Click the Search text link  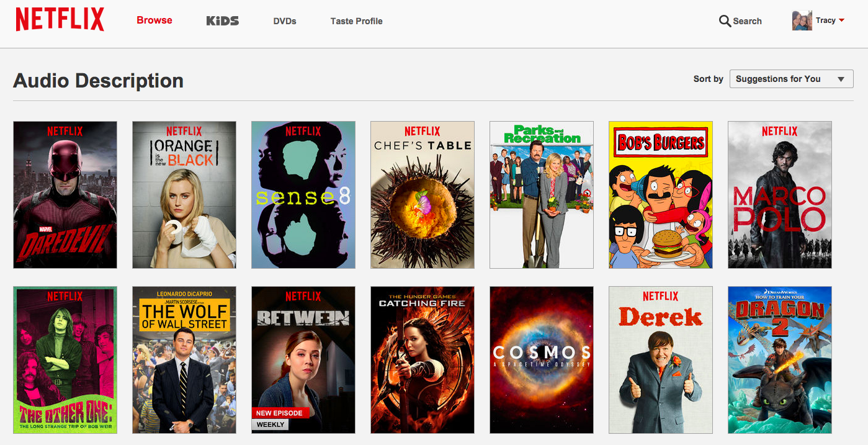point(747,21)
